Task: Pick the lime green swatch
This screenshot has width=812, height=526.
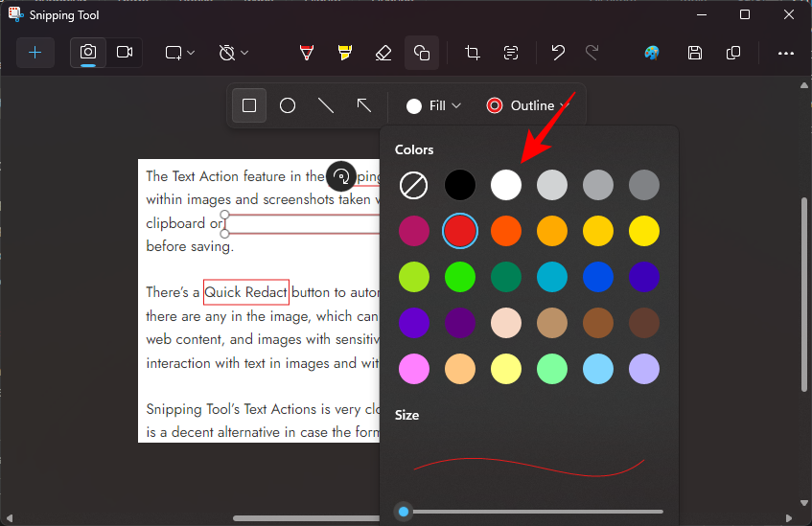Action: point(414,277)
